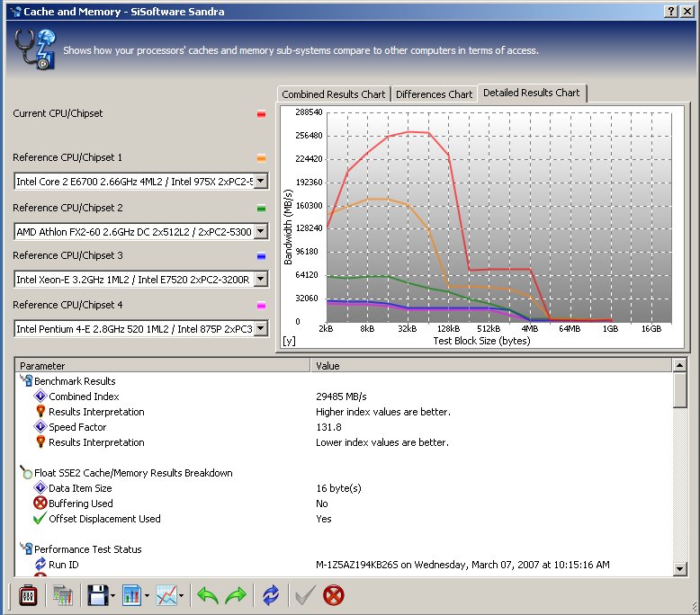The image size is (700, 615).
Task: Click the computers comparison icon in the toolbar
Action: (63, 595)
